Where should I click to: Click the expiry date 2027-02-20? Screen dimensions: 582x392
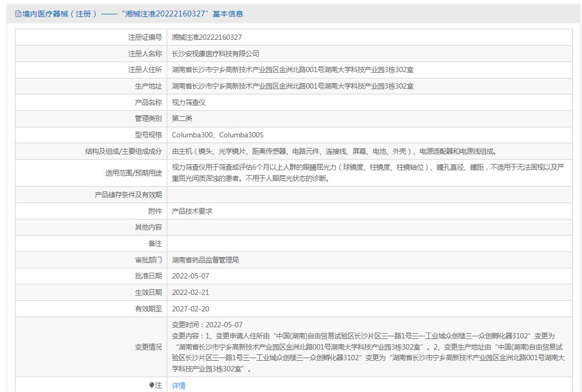click(190, 309)
